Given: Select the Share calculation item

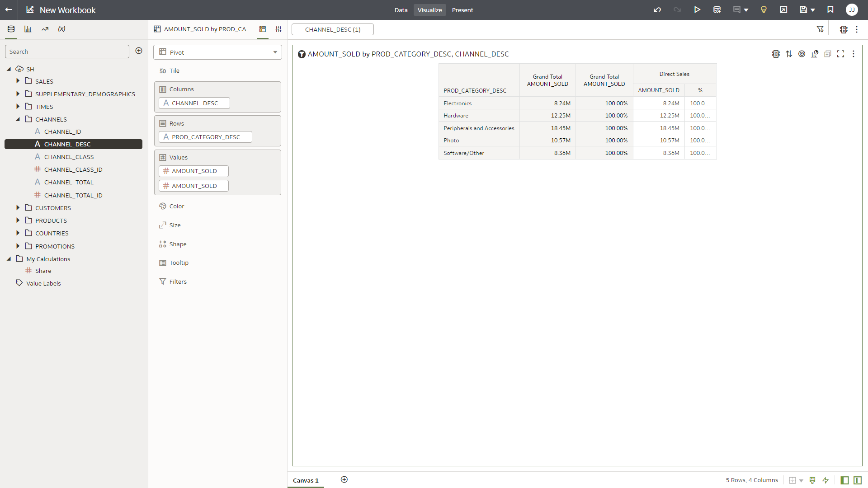Looking at the screenshot, I should pyautogui.click(x=43, y=271).
